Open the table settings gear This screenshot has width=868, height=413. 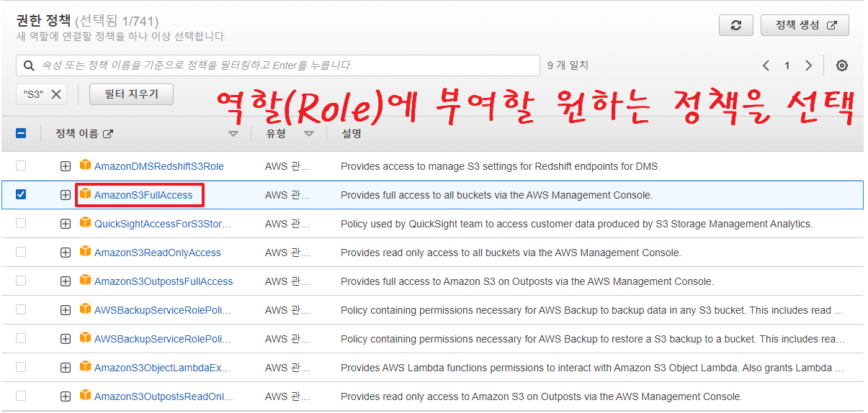pos(841,65)
